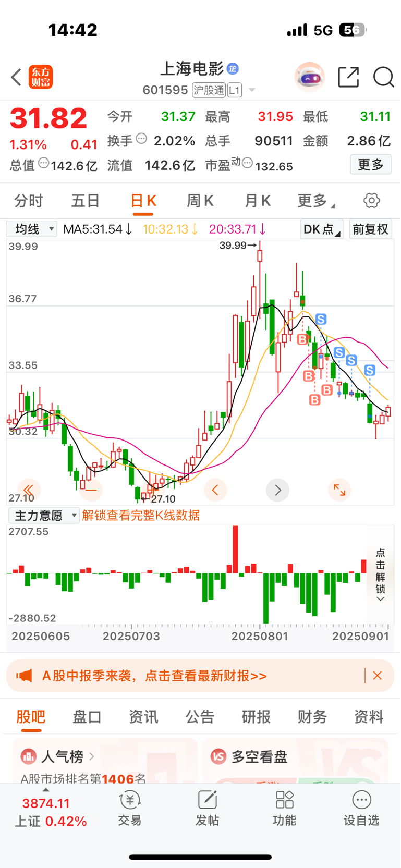Switch to the 月K tab
The height and width of the screenshot is (868, 401).
[258, 201]
